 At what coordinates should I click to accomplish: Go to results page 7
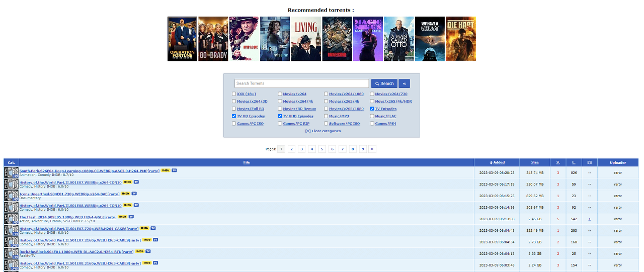(x=342, y=149)
